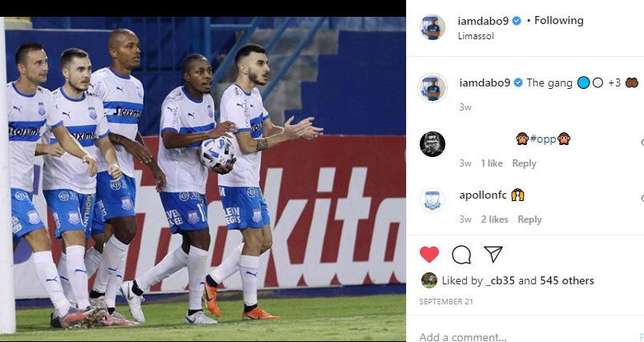Click the share paper plane icon

pos(493,254)
